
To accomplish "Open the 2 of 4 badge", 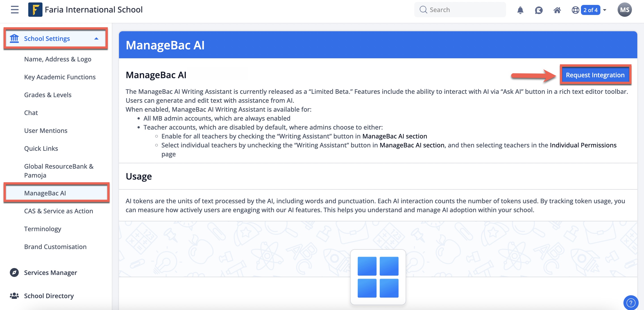I will point(590,10).
